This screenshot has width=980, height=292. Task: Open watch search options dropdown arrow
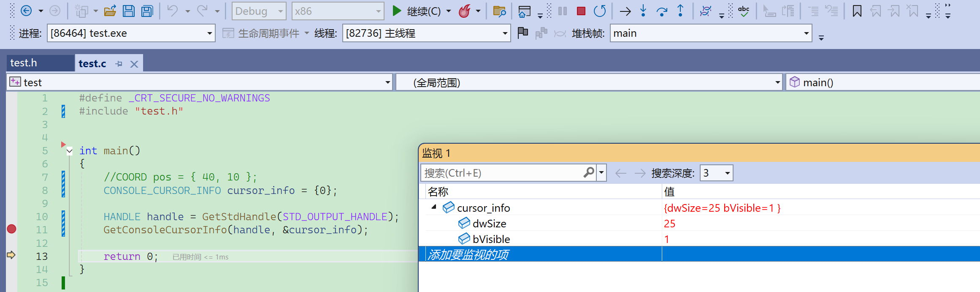601,173
